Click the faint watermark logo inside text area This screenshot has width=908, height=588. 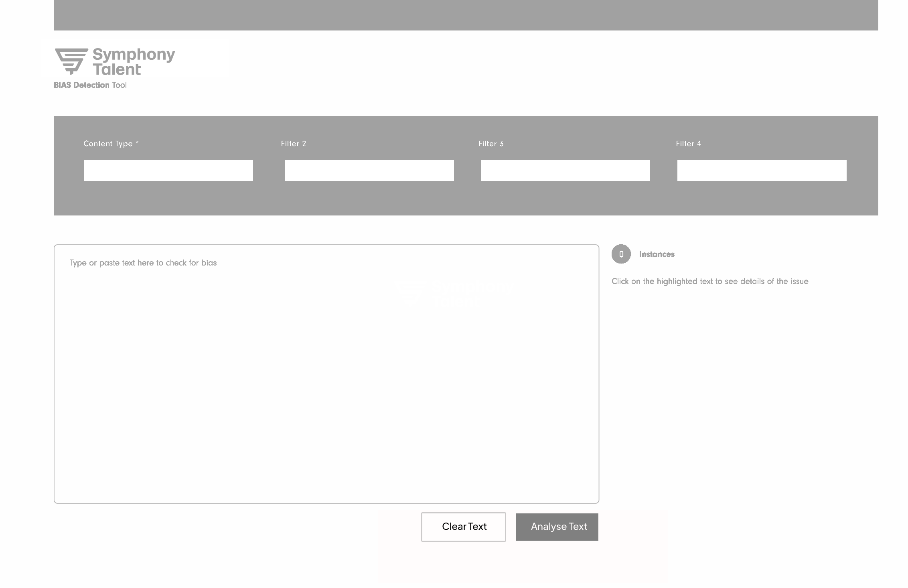[x=453, y=294]
